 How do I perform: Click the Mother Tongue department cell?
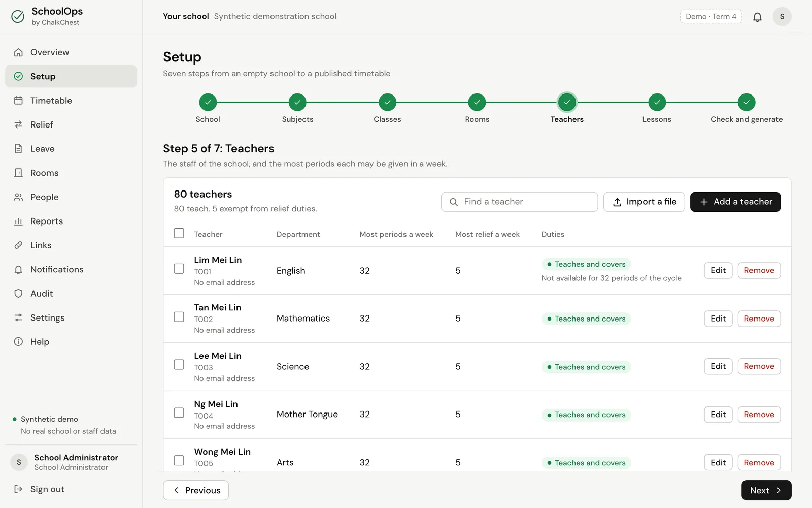(x=307, y=415)
